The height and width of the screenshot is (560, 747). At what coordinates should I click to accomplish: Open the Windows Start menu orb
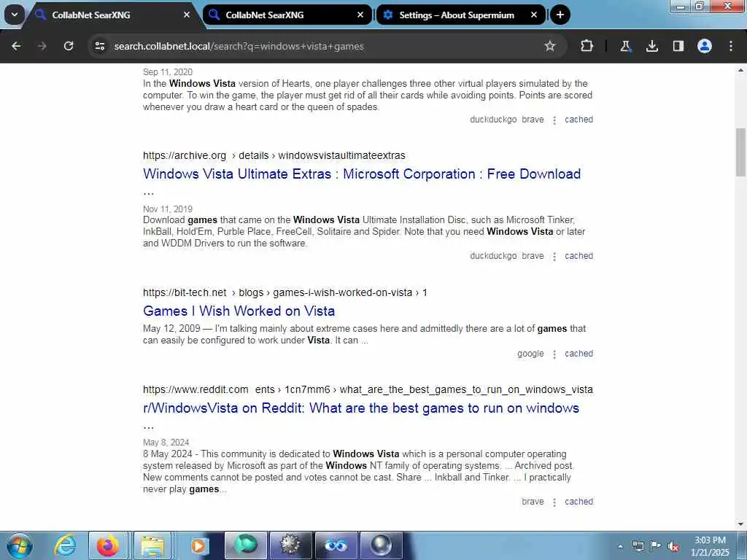pos(20,545)
